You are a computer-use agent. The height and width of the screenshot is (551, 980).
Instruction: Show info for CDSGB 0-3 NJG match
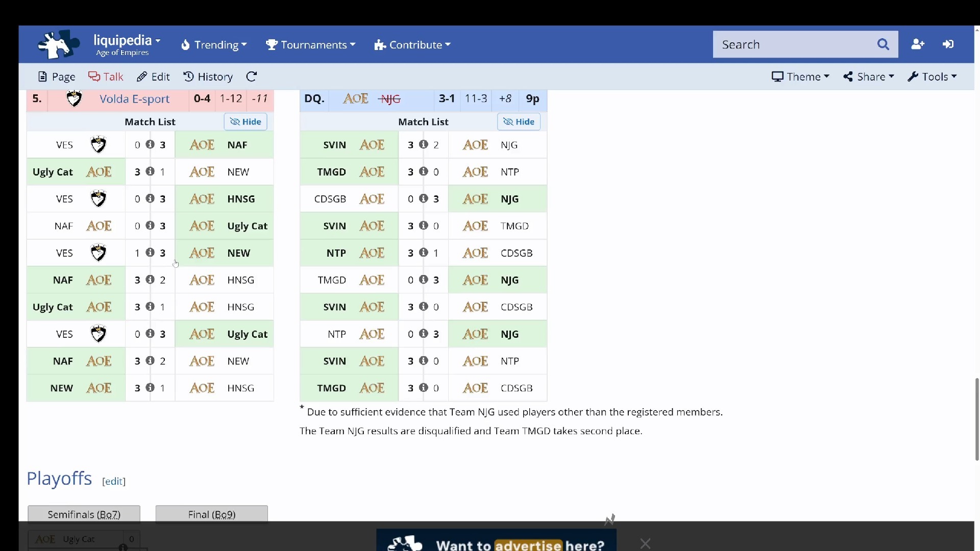[424, 198]
